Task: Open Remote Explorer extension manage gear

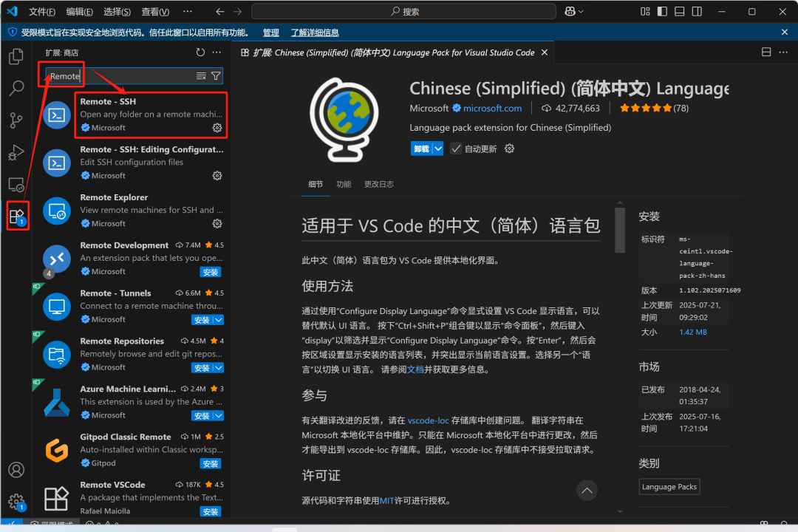Action: 217,223
